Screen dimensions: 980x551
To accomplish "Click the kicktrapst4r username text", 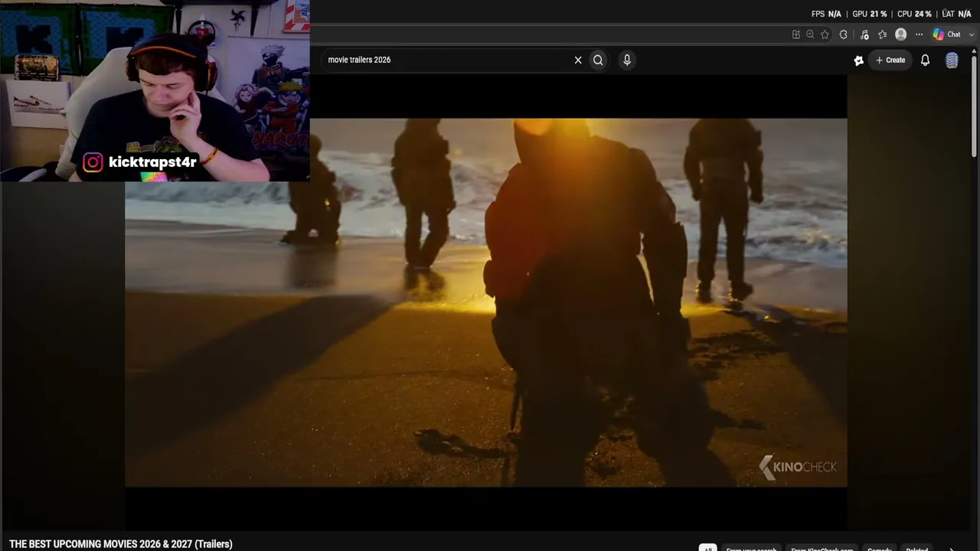I will 152,162.
